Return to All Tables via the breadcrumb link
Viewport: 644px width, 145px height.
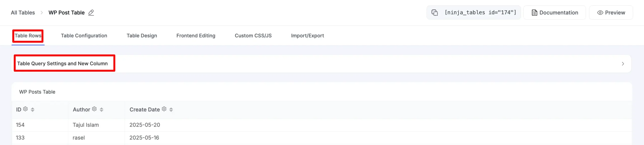click(23, 13)
